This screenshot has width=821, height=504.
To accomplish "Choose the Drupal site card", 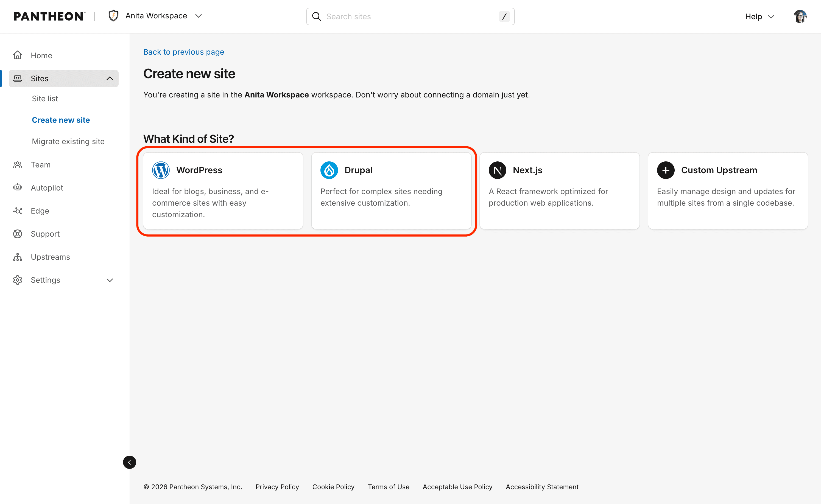I will (x=391, y=191).
